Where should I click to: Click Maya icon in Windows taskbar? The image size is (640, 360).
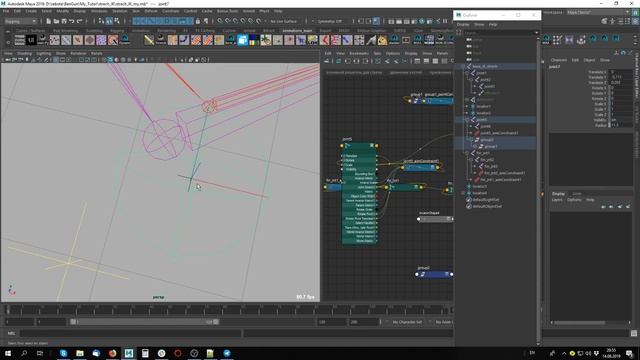[x=129, y=353]
